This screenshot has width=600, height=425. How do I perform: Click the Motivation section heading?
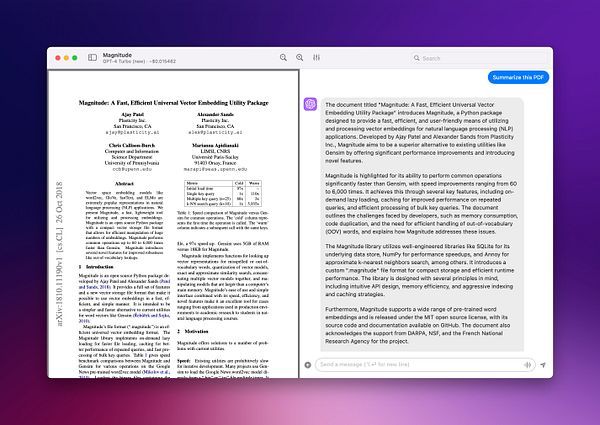tap(192, 331)
